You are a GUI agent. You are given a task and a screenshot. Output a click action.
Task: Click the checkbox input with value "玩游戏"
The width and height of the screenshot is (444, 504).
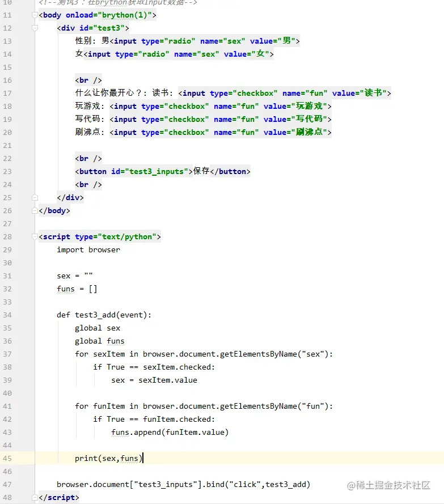221,107
